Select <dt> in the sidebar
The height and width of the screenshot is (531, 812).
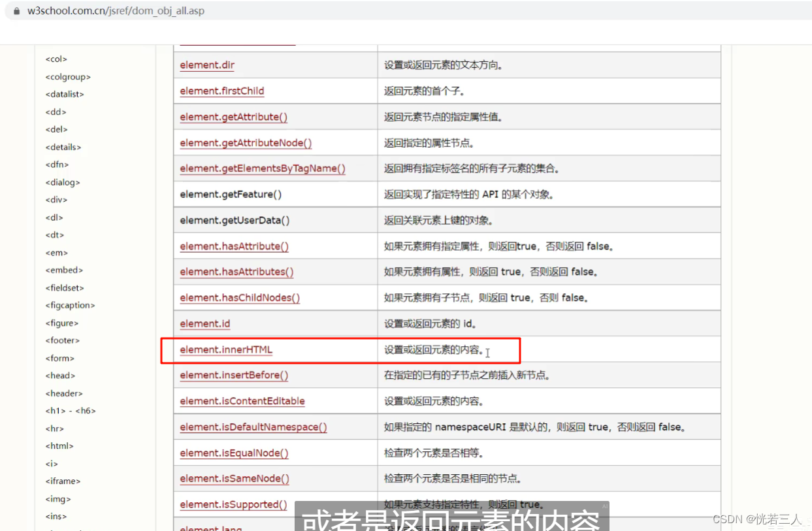[55, 235]
